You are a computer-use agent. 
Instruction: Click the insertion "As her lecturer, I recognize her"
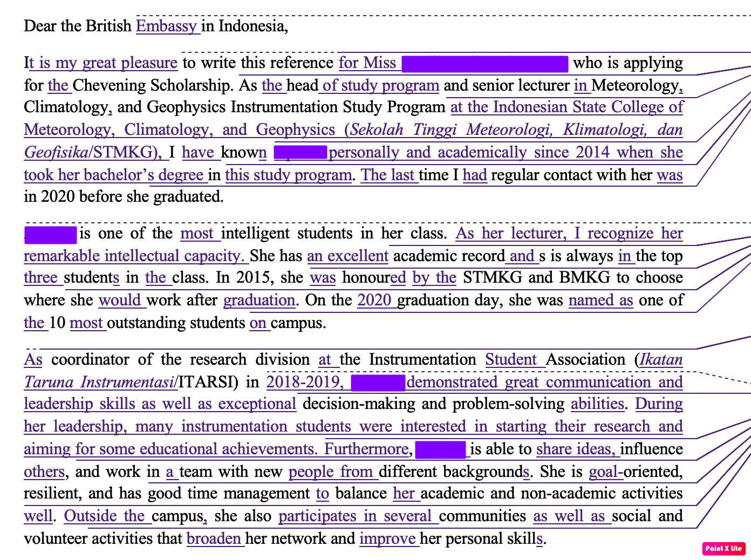tap(569, 233)
